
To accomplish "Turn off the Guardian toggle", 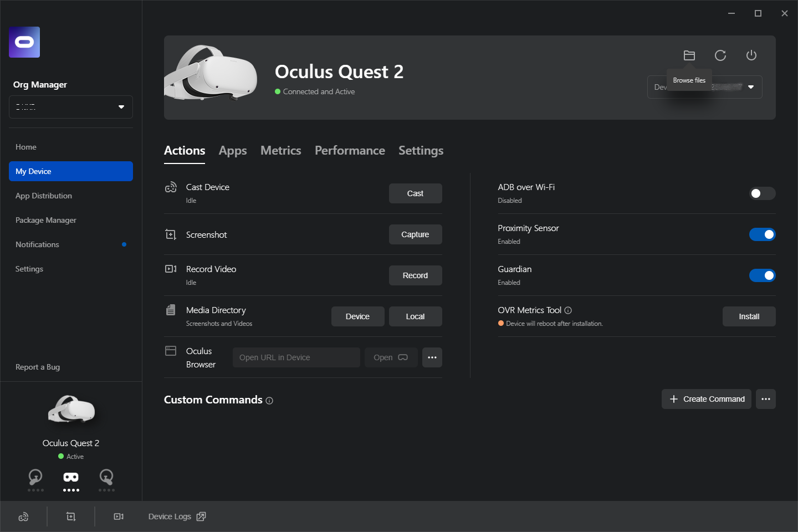I will pos(762,275).
